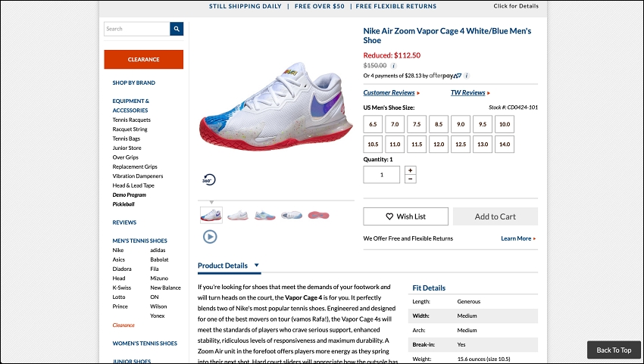Pick size 13.0 box
The image size is (644, 364).
point(483,144)
